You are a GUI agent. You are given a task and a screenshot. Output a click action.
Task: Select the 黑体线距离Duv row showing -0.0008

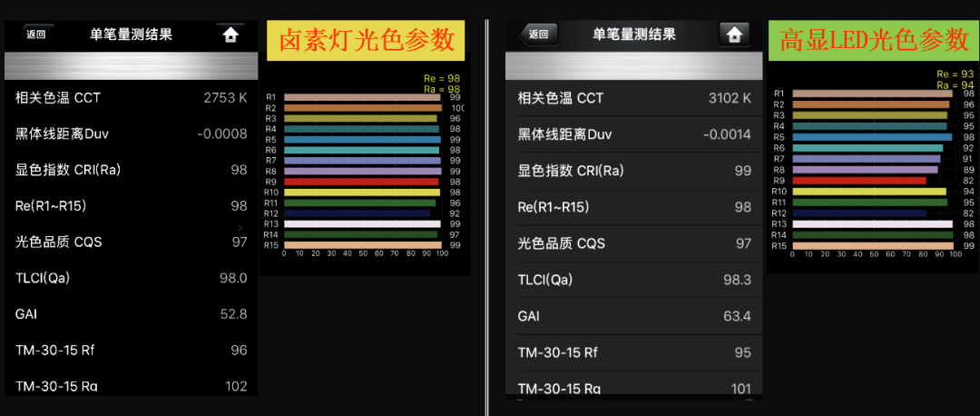pos(132,134)
